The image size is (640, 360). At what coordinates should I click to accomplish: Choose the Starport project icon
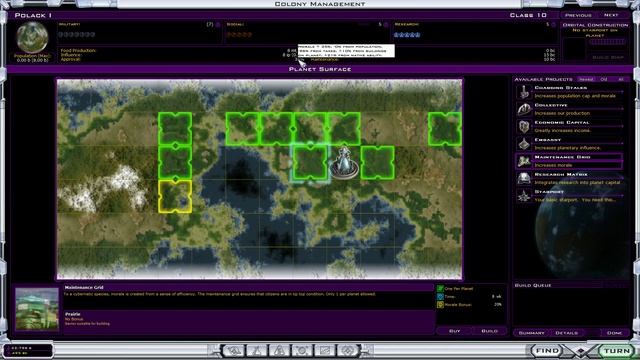[x=523, y=196]
